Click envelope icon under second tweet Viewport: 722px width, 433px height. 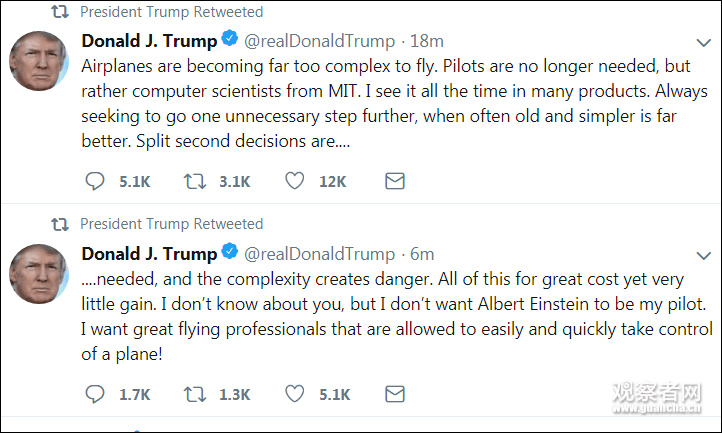point(395,394)
